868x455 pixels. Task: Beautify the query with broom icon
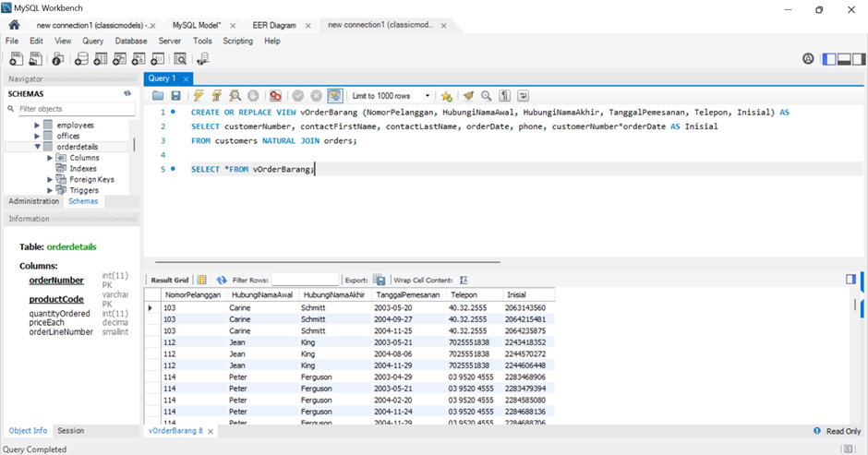(x=468, y=96)
